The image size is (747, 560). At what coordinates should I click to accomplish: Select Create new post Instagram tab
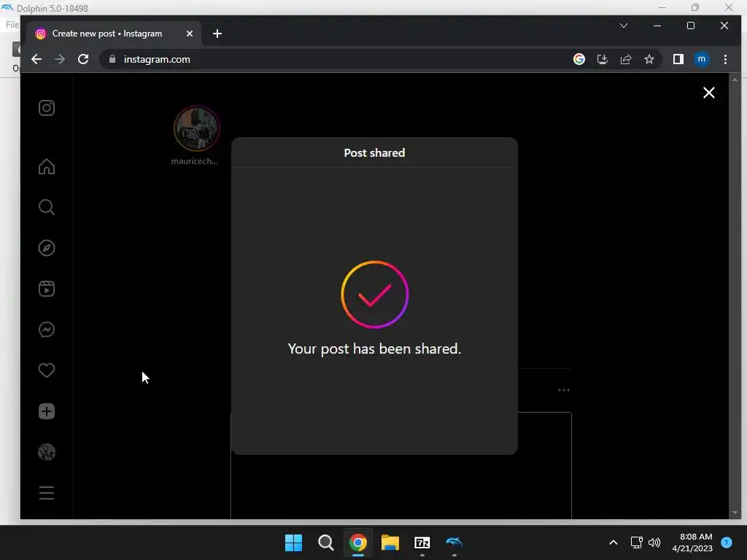point(115,34)
